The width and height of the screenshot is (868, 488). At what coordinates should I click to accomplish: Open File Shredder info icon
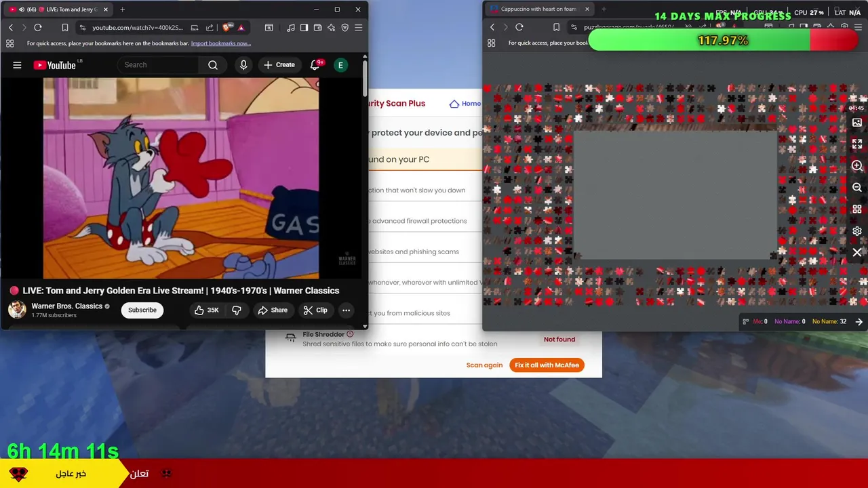click(x=350, y=334)
